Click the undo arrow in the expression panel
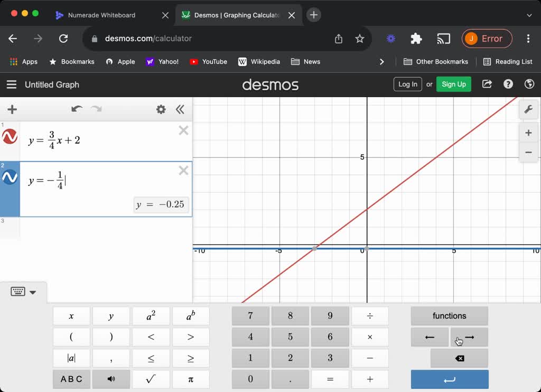541x392 pixels. 77,109
